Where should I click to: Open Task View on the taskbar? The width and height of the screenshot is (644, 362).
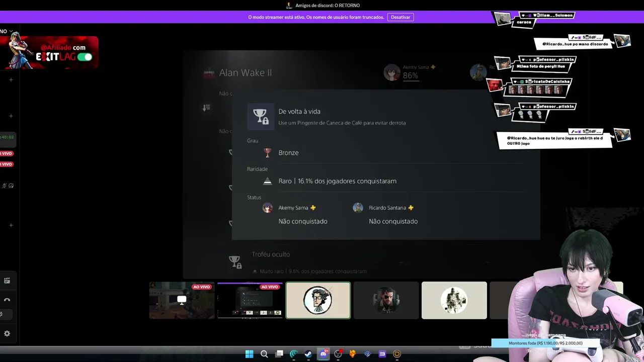[x=279, y=354]
